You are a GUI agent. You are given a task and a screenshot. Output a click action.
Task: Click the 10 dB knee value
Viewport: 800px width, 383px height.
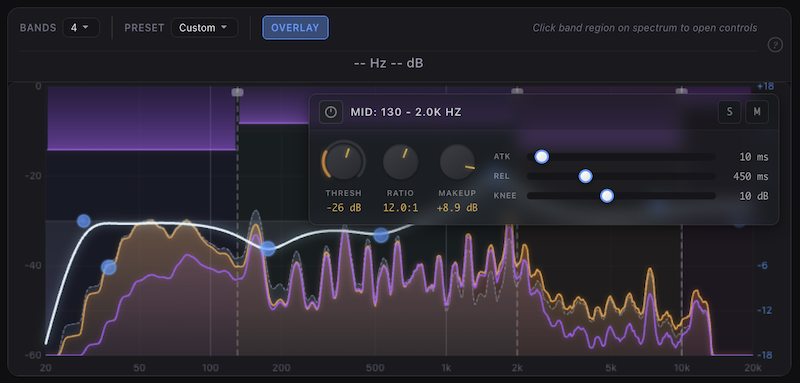pos(754,196)
